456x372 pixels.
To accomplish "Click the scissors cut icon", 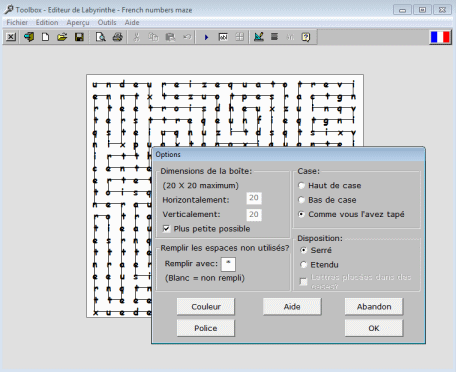I will tap(136, 37).
